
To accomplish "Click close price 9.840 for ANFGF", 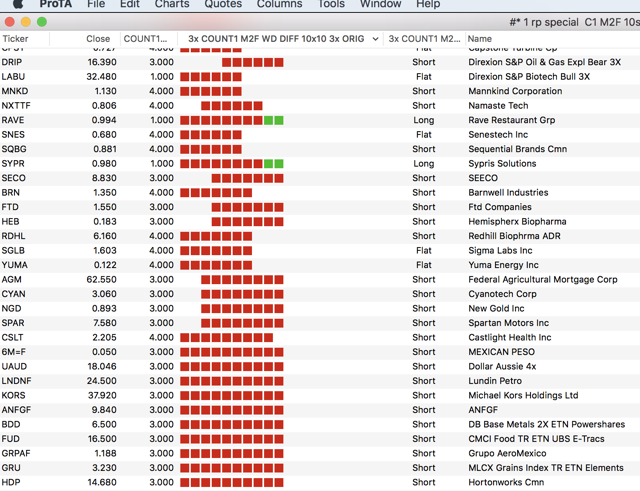I will (x=104, y=410).
